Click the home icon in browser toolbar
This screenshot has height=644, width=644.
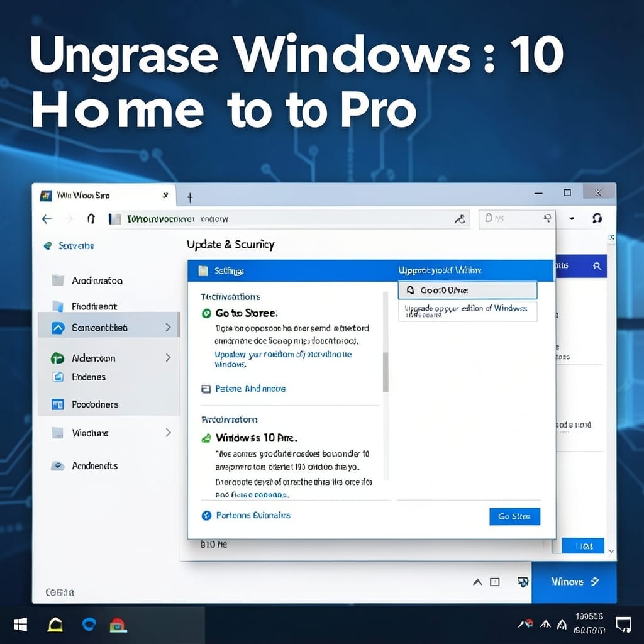pyautogui.click(x=91, y=218)
